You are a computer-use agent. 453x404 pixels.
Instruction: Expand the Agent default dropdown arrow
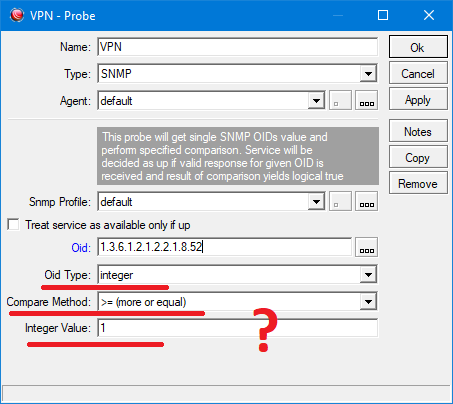(x=316, y=100)
